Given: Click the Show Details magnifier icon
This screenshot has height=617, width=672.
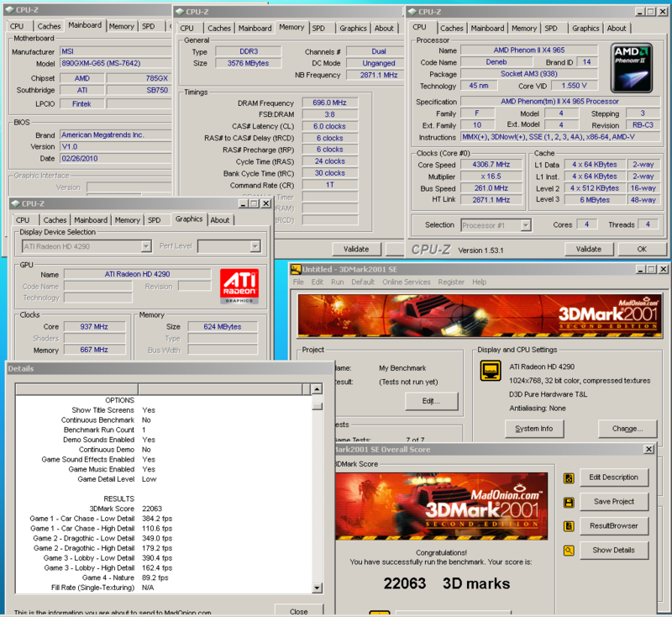Looking at the screenshot, I should [x=570, y=551].
